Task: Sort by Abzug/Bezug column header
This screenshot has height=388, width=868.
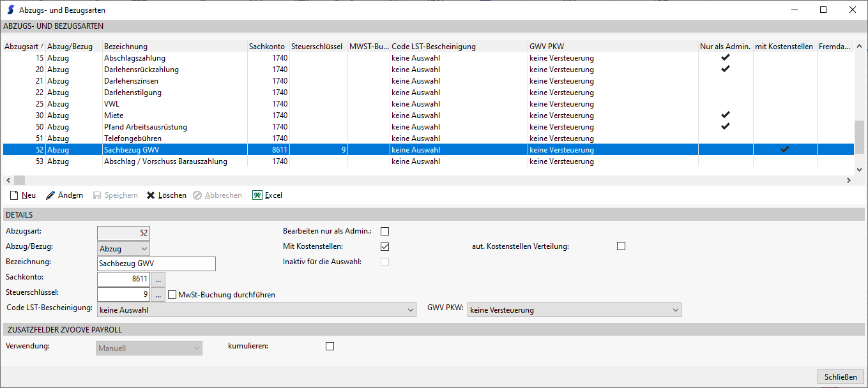Action: (x=74, y=47)
